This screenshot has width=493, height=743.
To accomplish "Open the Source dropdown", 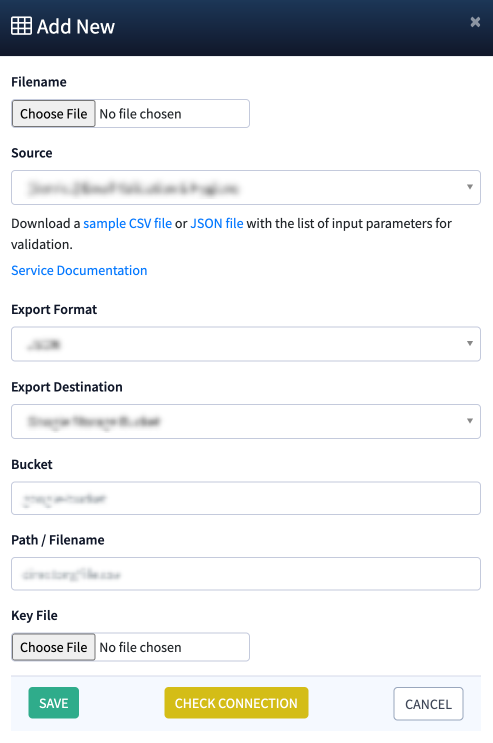I will [246, 188].
